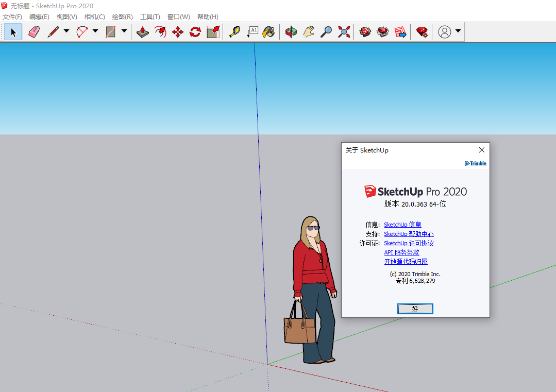
Task: Select the Zoom magnifier tool
Action: 326,32
